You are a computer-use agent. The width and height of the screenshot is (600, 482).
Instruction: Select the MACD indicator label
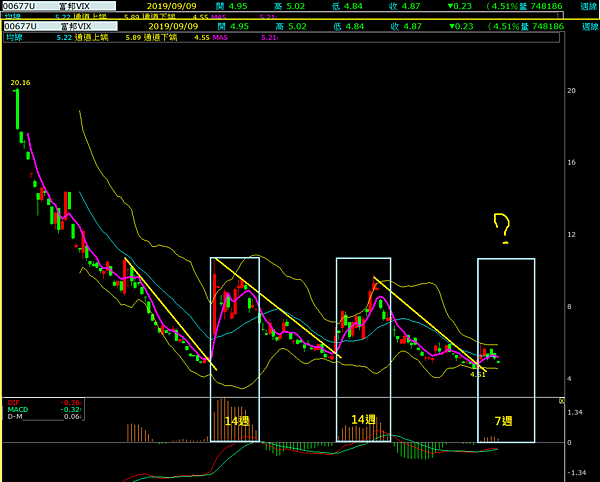17,409
